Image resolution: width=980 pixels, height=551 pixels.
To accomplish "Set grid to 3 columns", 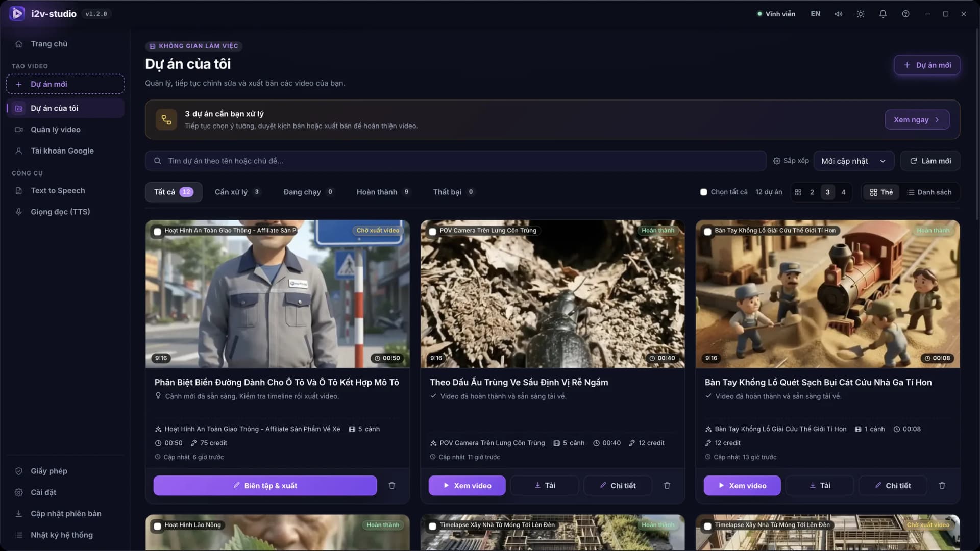I will point(828,192).
